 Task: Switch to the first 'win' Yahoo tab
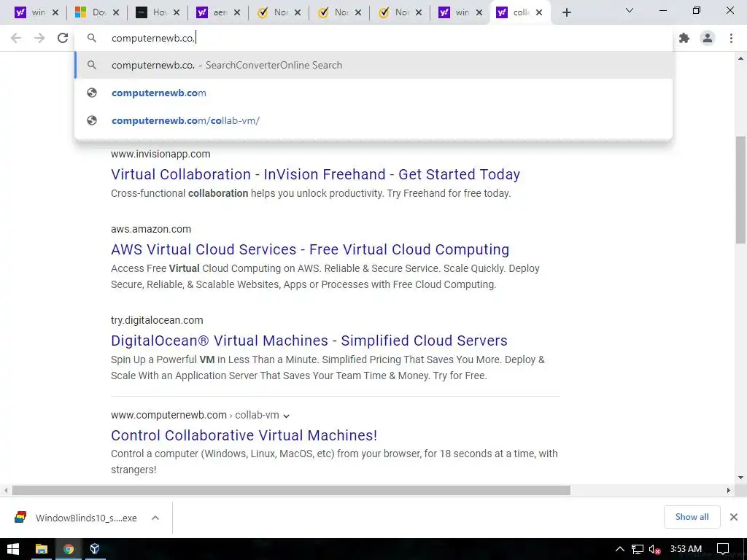click(31, 12)
